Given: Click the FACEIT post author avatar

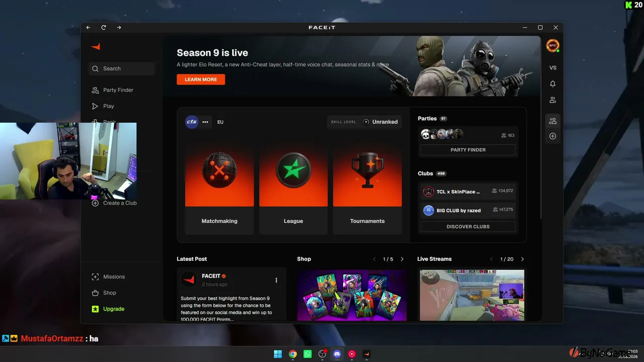Looking at the screenshot, I should pos(189,280).
